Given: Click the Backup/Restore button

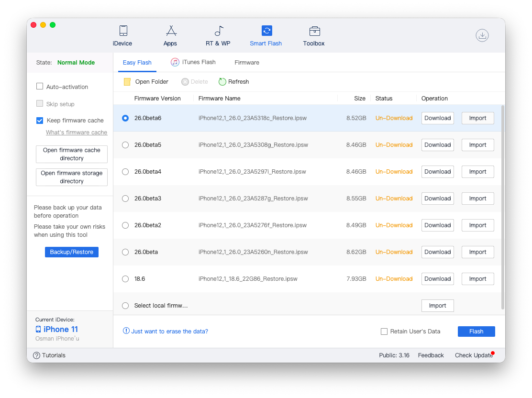Looking at the screenshot, I should click(72, 252).
